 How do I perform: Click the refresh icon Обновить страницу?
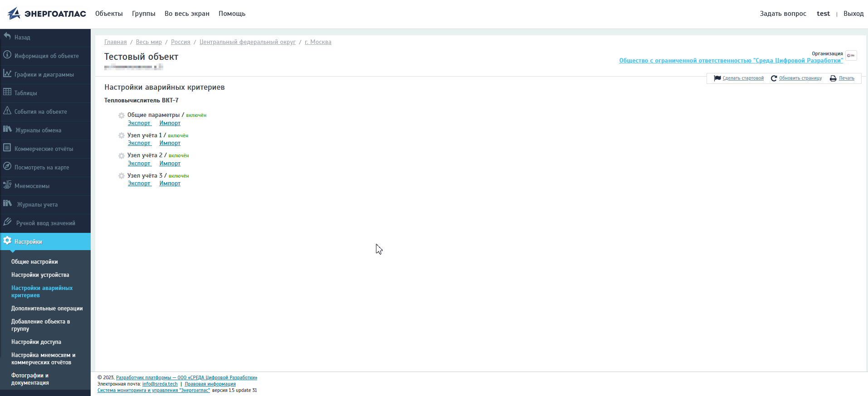tap(774, 78)
